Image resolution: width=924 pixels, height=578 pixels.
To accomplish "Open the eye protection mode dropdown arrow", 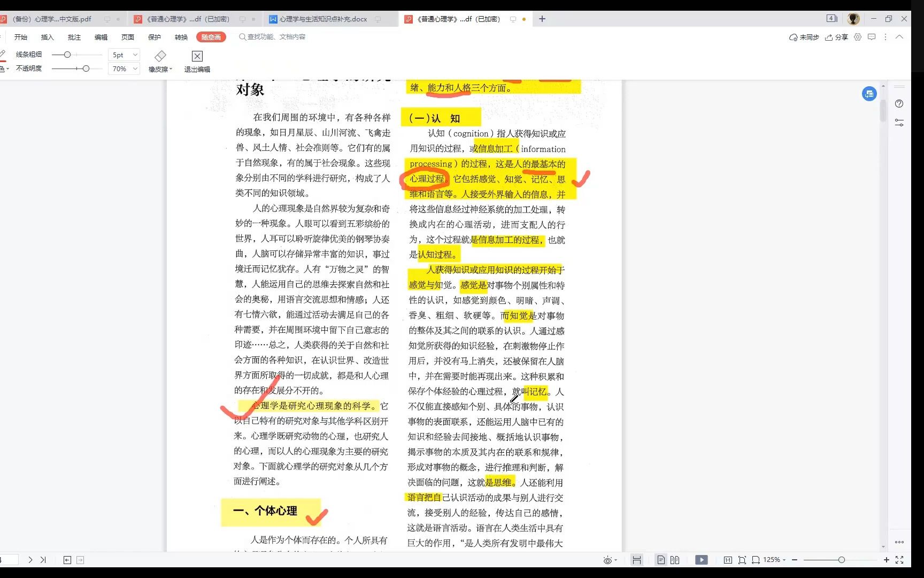I will pos(616,560).
